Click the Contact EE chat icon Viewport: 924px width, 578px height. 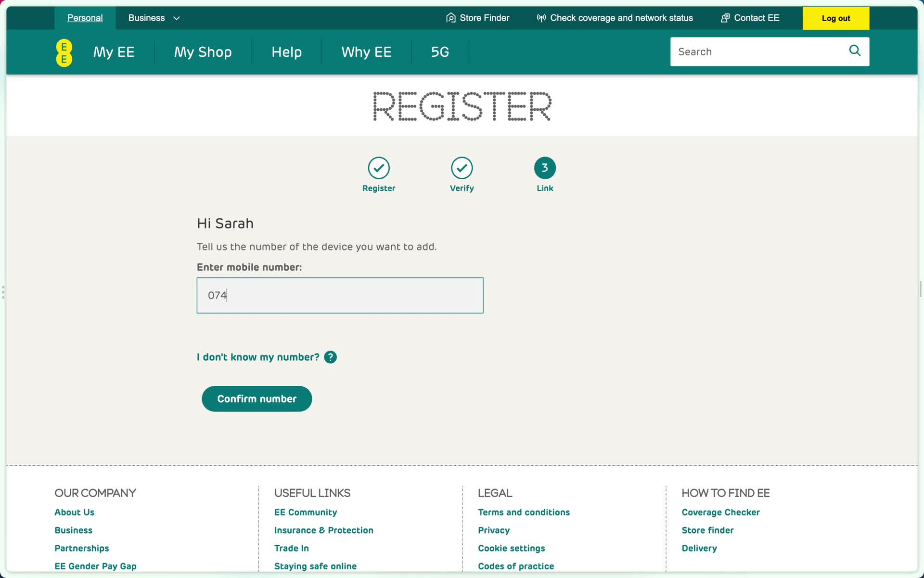[725, 18]
